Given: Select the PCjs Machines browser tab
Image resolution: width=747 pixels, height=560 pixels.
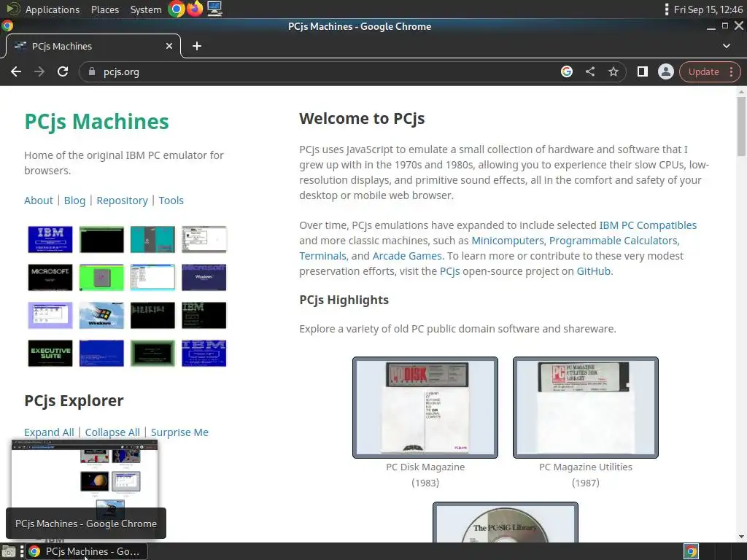Looking at the screenshot, I should pyautogui.click(x=93, y=46).
